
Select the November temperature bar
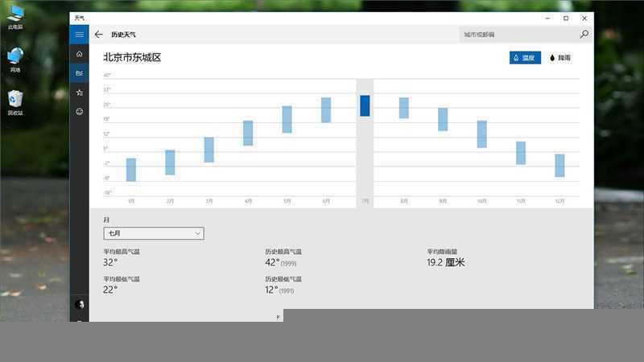coord(521,153)
